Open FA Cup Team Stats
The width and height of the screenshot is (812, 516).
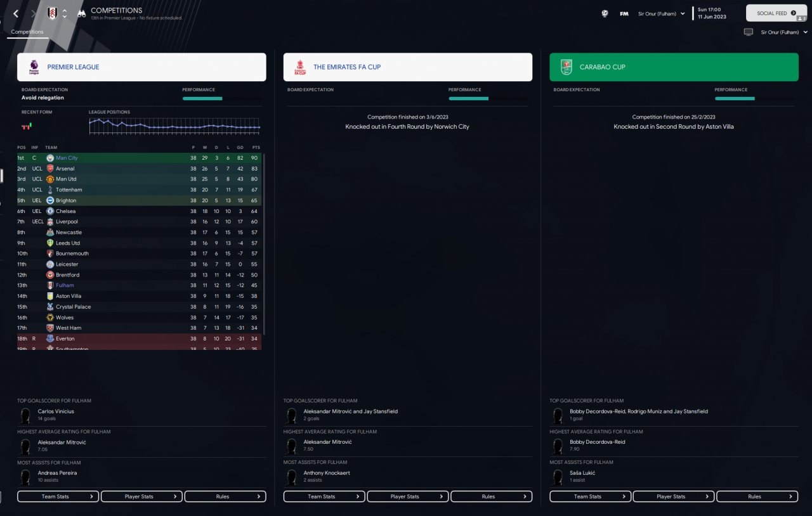(x=324, y=496)
